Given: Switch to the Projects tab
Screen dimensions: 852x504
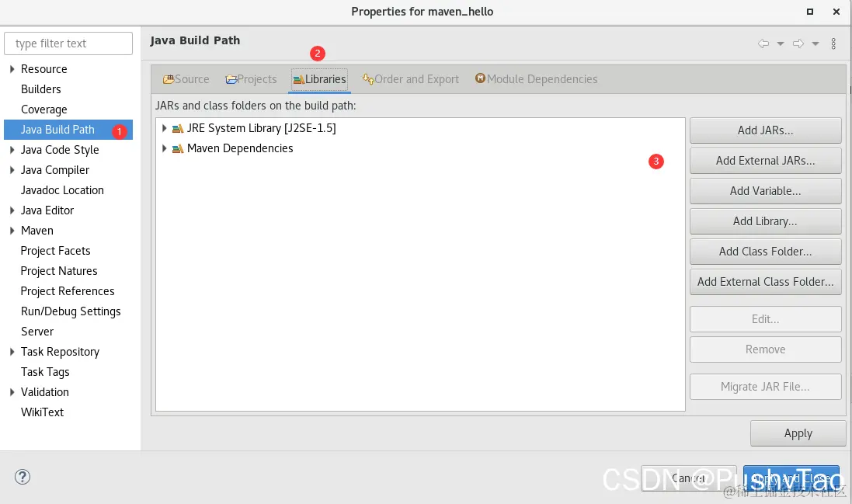Looking at the screenshot, I should (251, 79).
